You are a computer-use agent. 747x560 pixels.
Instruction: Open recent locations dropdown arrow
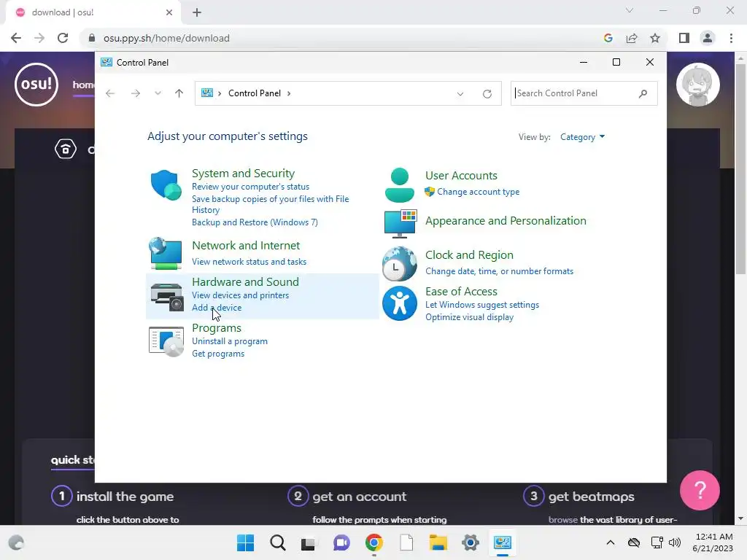tap(158, 93)
